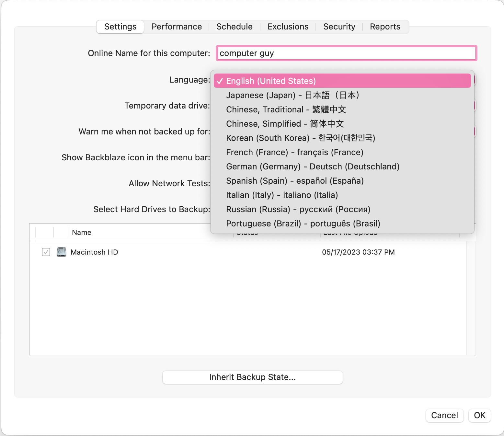View the Reports tab
This screenshot has height=436, width=504.
point(385,27)
